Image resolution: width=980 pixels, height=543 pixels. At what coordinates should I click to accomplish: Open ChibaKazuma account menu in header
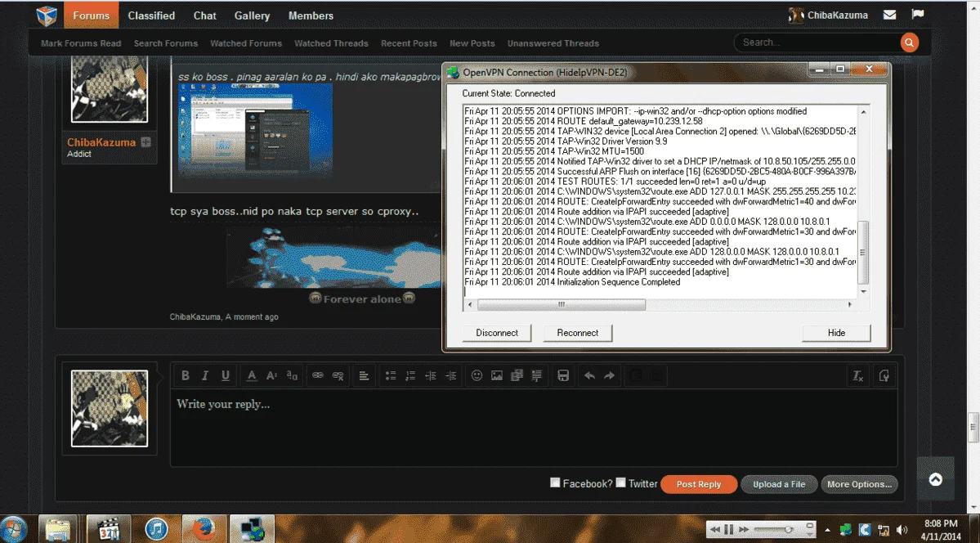[x=828, y=15]
